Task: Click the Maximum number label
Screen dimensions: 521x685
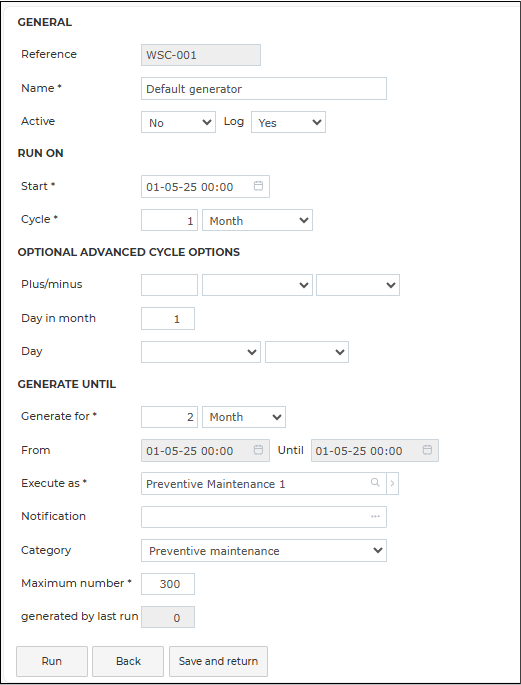Action: pos(76,583)
